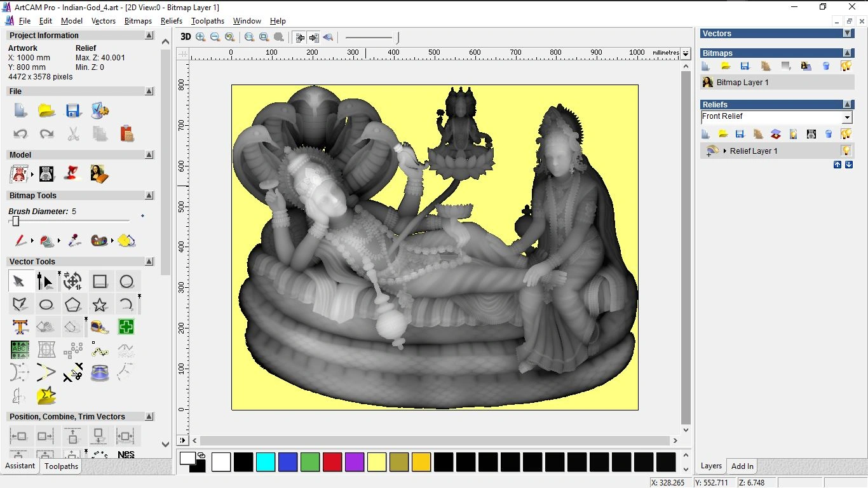Select the Rectangle creation tool

click(x=100, y=281)
